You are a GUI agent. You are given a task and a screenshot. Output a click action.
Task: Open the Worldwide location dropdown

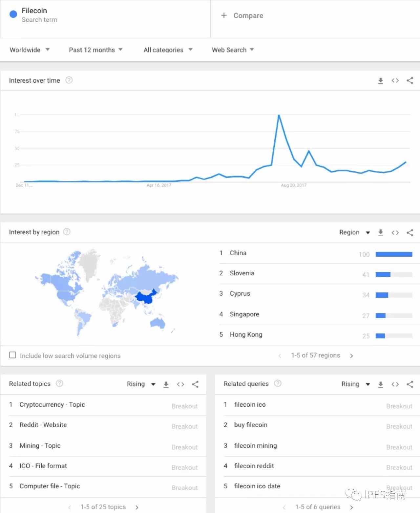30,50
